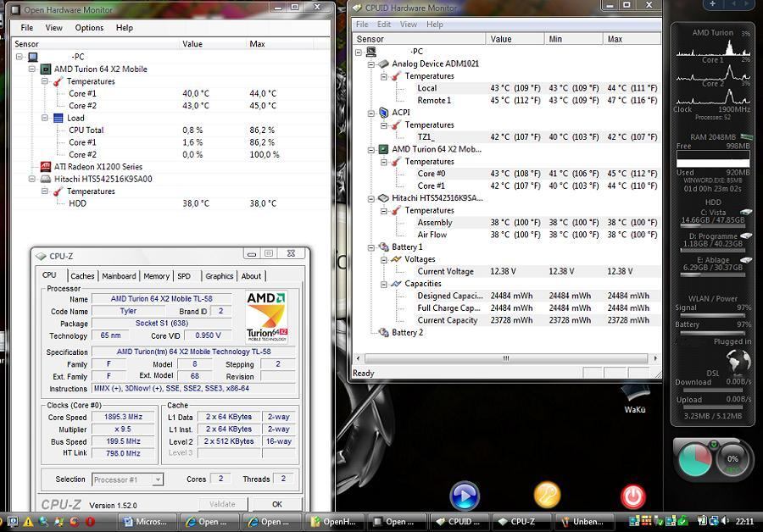The width and height of the screenshot is (763, 532).
Task: Switch to the Graphics tab in CPU-Z
Action: click(219, 275)
